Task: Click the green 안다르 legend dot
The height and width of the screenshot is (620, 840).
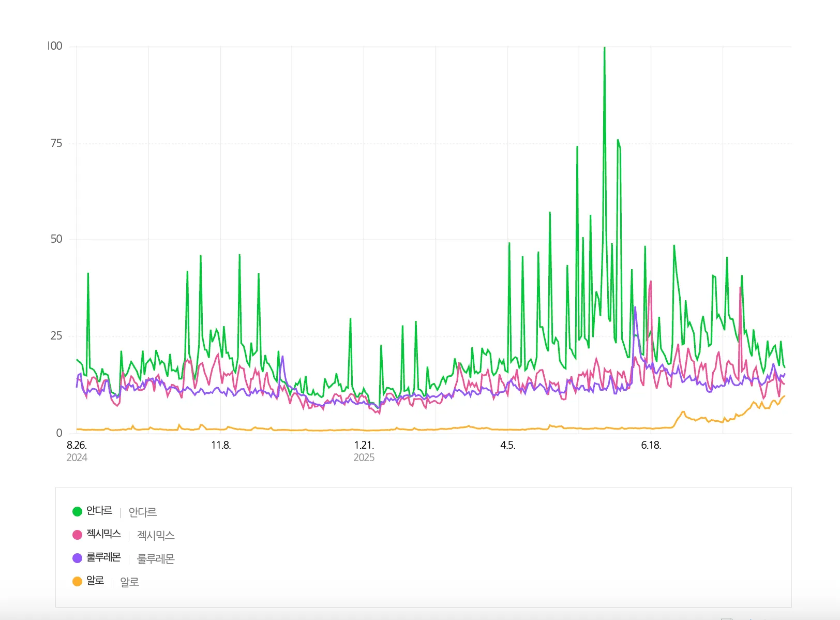Action: 77,511
